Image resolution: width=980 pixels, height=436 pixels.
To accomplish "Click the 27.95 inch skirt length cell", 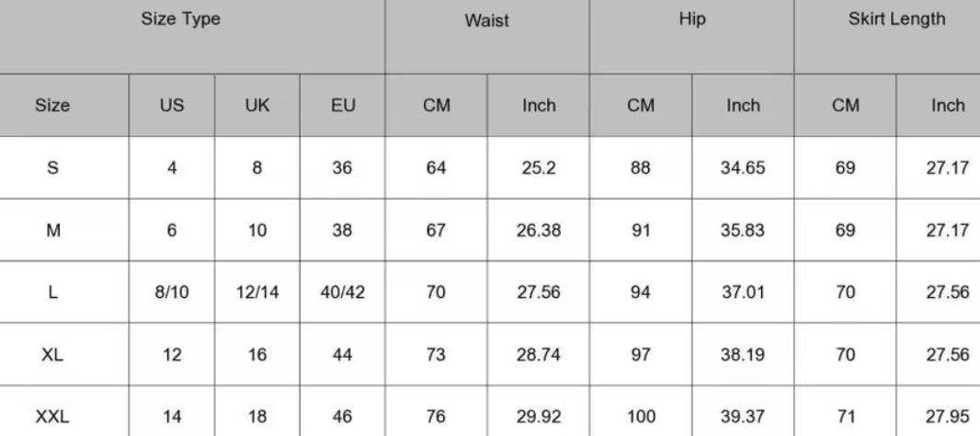I will (x=948, y=417).
